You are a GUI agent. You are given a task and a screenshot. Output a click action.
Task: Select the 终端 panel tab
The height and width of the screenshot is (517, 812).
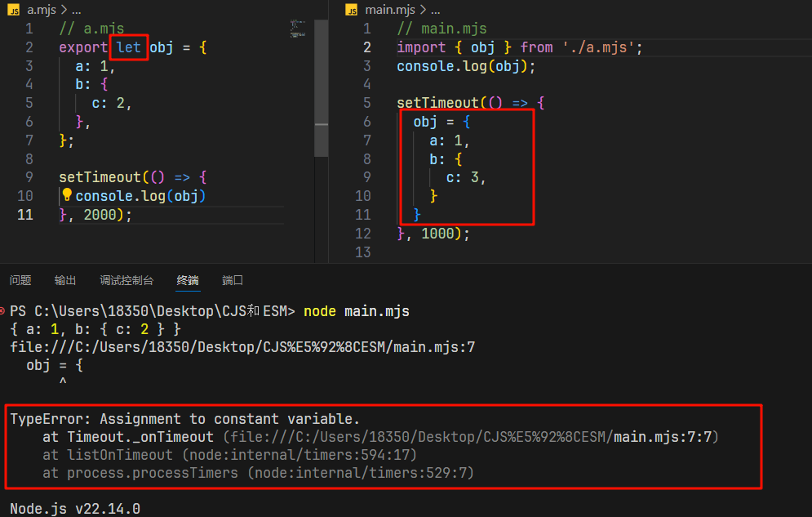(x=188, y=280)
